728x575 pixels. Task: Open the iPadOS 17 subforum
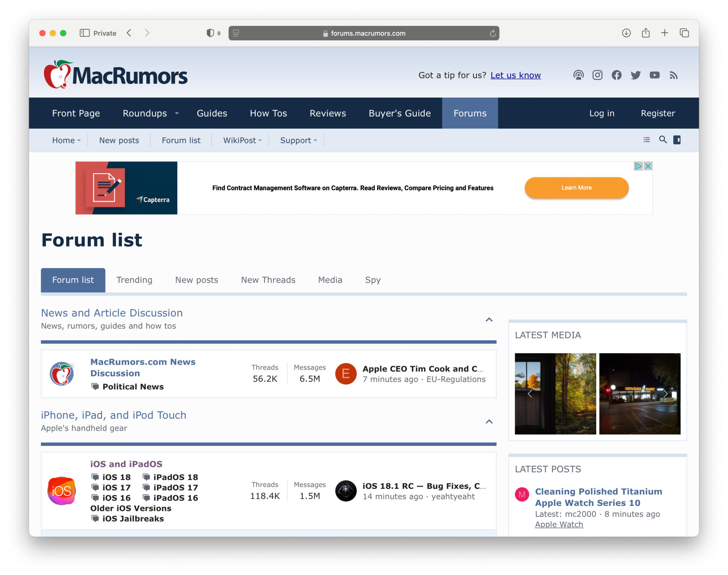click(175, 487)
